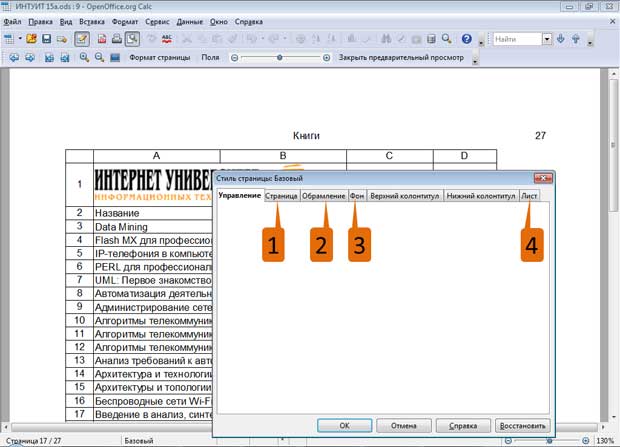Move the preview toolbar scale slider handle
Screen dimensions: 620x447
click(x=280, y=58)
